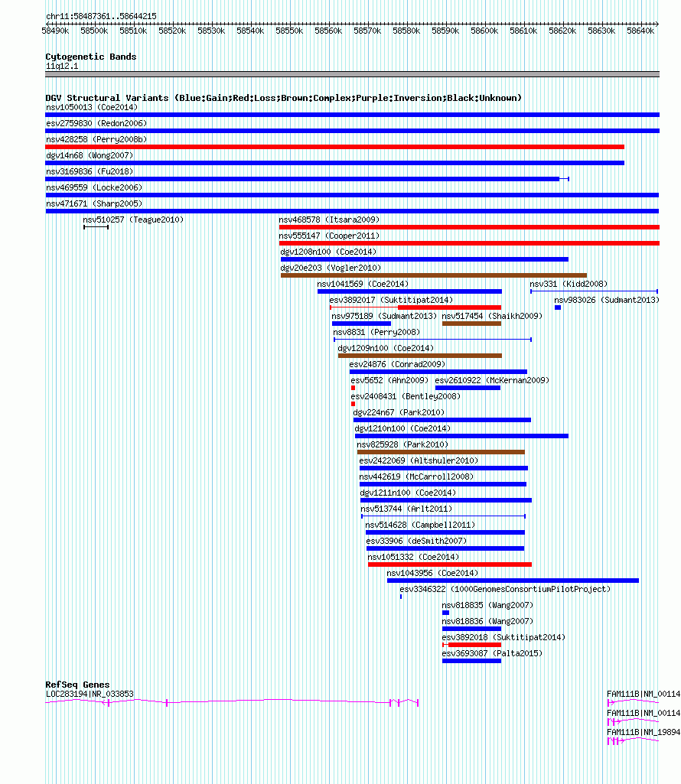The height and width of the screenshot is (784, 681).
Task: Click the nsv517454 (Shaikh2009) label
Action: (x=492, y=315)
